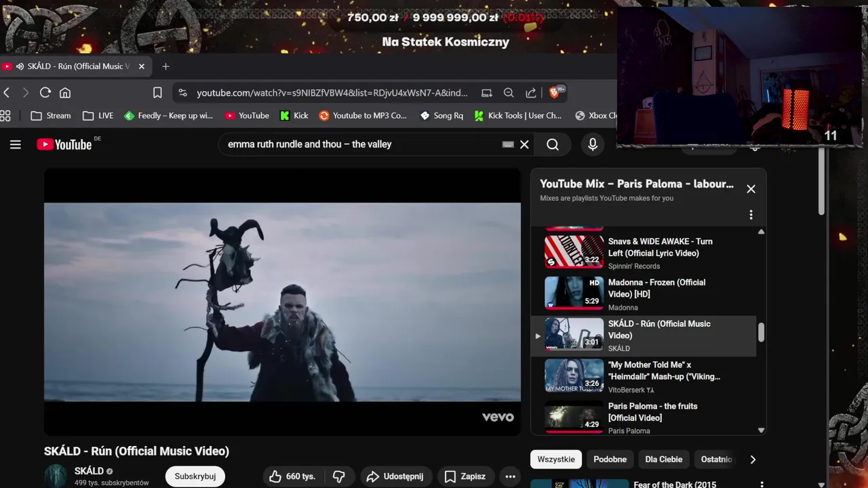Select the Wszystkie filter chip
868x488 pixels.
(556, 460)
